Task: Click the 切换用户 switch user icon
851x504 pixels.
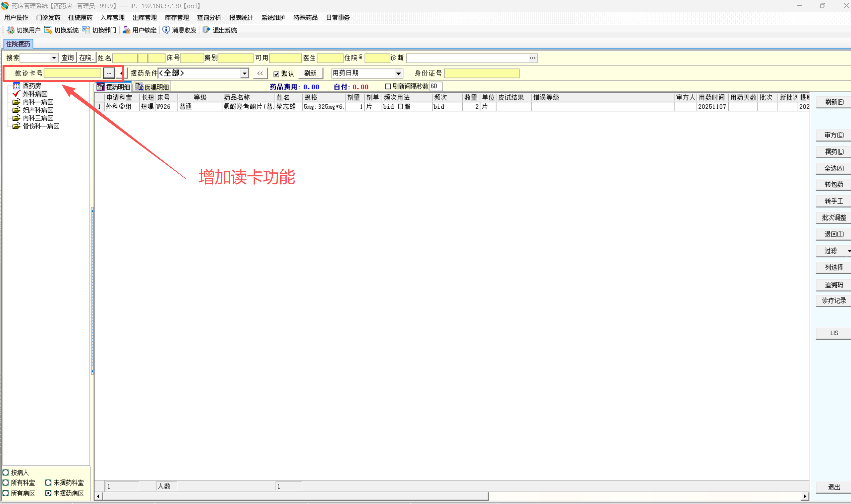Action: pos(10,30)
